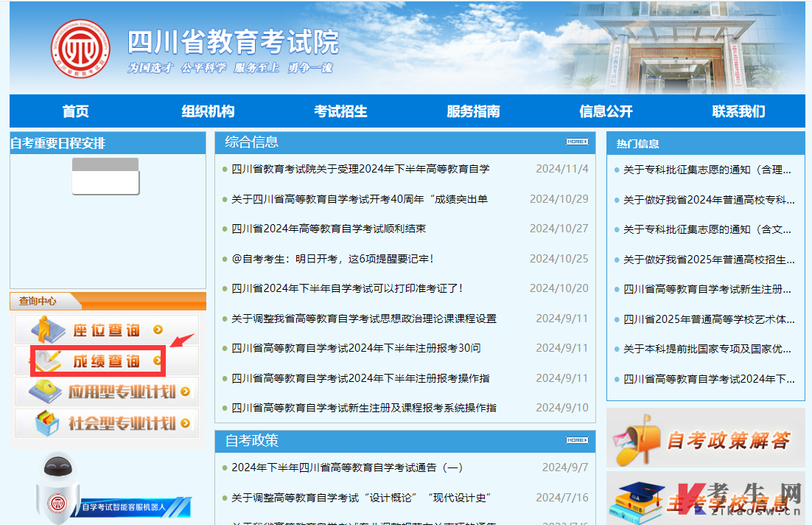Image resolution: width=812 pixels, height=525 pixels.
Task: Open policy 关于调整高等教育自学考试“设计概论”
Action: [361, 498]
